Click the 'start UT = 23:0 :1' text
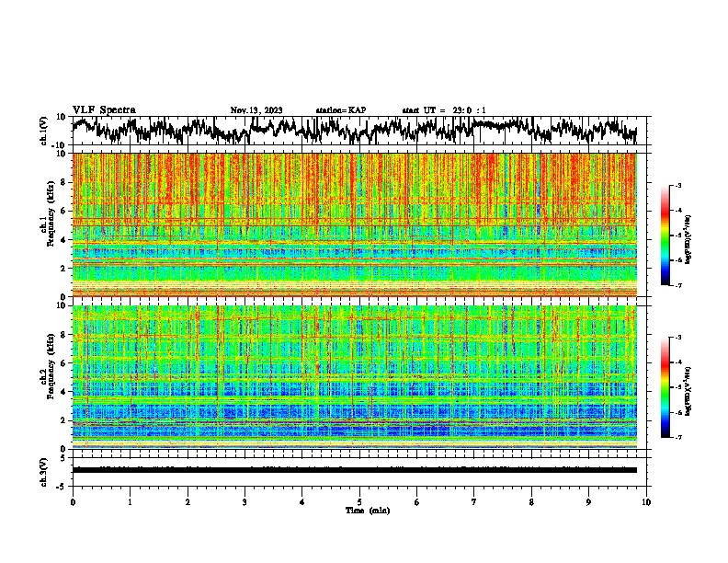The height and width of the screenshot is (563, 728). (444, 110)
